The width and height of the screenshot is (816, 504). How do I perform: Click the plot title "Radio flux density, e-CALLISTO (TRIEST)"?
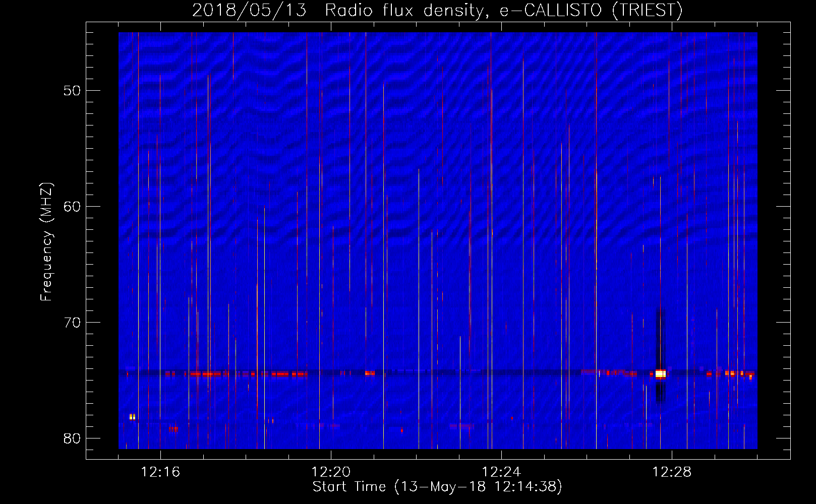coord(503,11)
